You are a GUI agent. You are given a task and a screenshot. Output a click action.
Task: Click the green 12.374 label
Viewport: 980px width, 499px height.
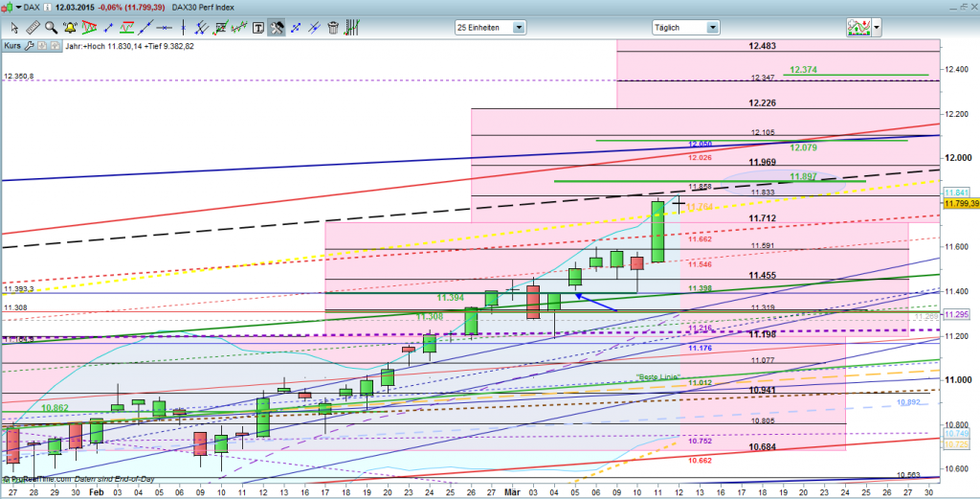point(803,69)
